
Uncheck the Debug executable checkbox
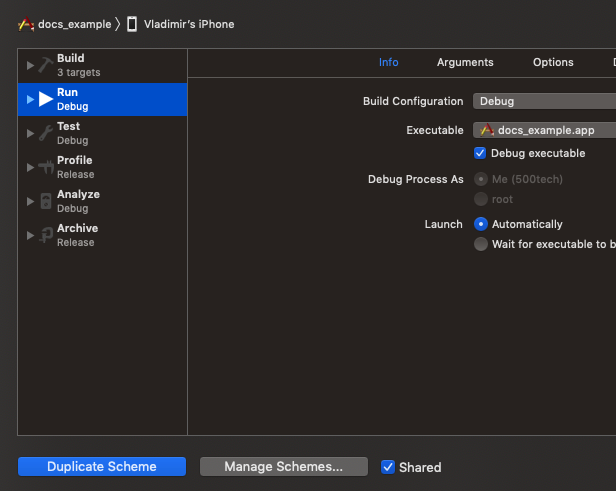480,153
